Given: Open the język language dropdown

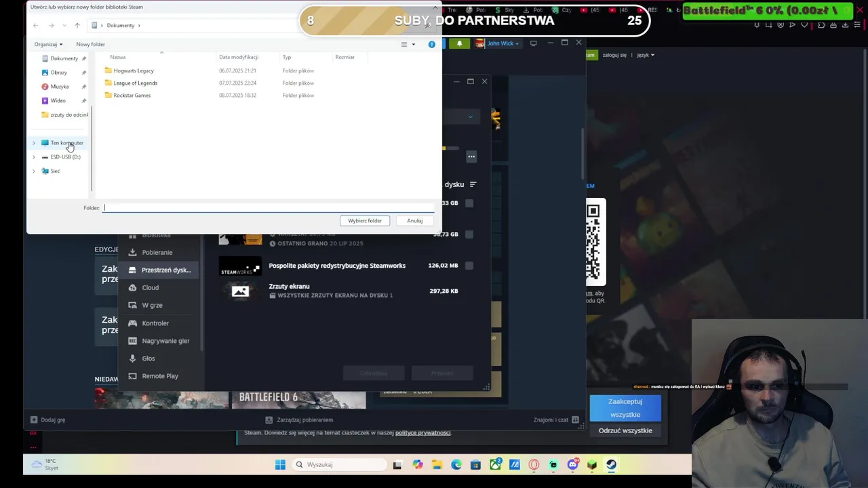Looking at the screenshot, I should 646,55.
